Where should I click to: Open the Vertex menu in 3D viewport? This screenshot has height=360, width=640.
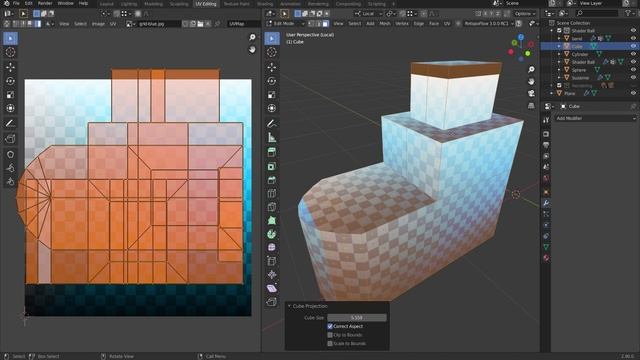[402, 24]
